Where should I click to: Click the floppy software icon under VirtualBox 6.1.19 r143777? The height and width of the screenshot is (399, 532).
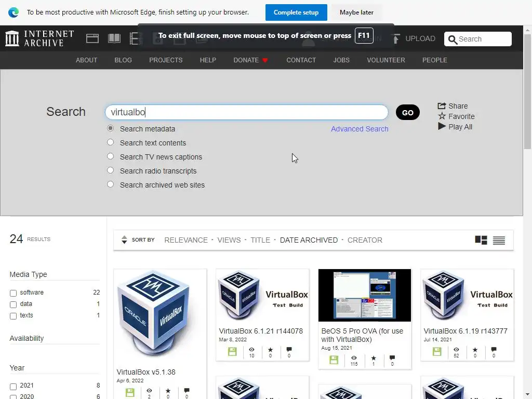(x=437, y=352)
